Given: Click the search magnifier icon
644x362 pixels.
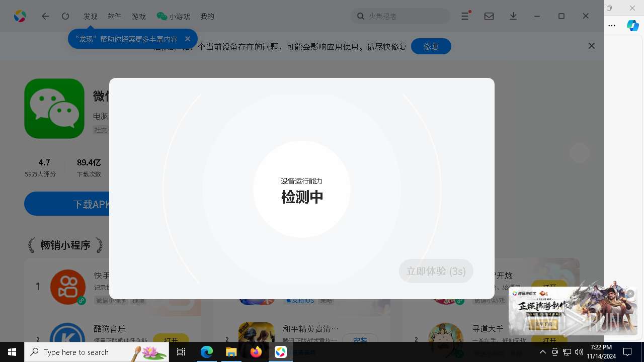Looking at the screenshot, I should (361, 16).
